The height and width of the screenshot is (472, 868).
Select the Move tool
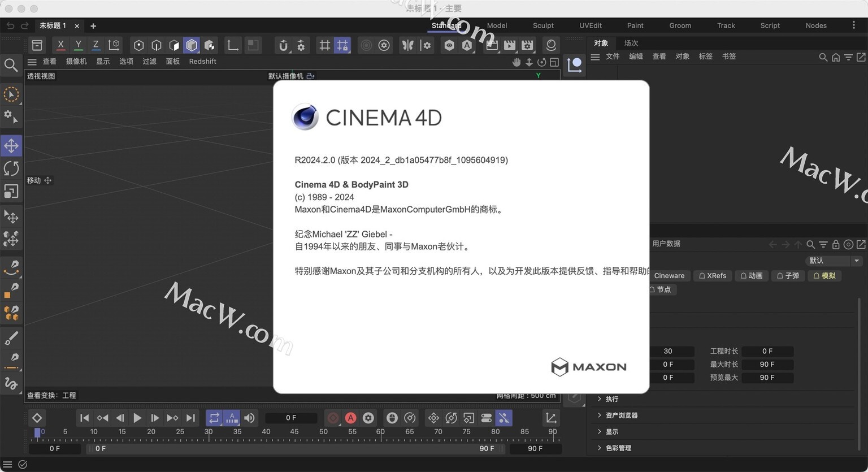pyautogui.click(x=11, y=146)
